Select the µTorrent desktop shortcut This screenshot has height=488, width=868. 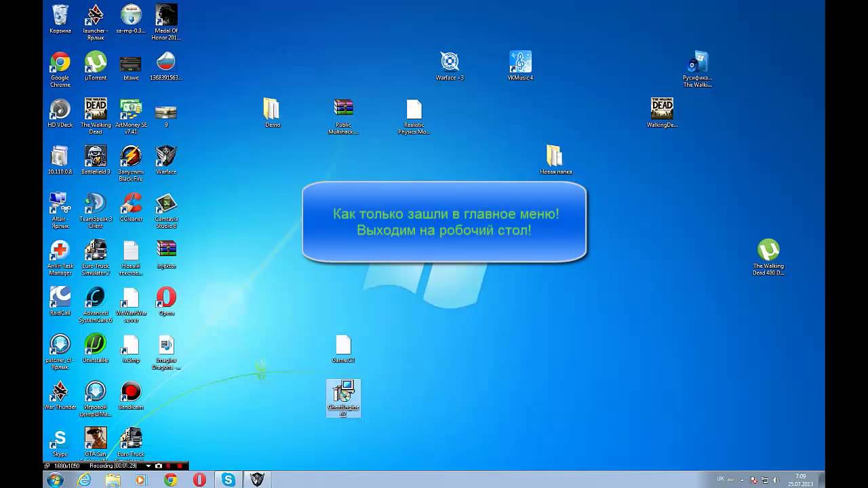click(96, 66)
